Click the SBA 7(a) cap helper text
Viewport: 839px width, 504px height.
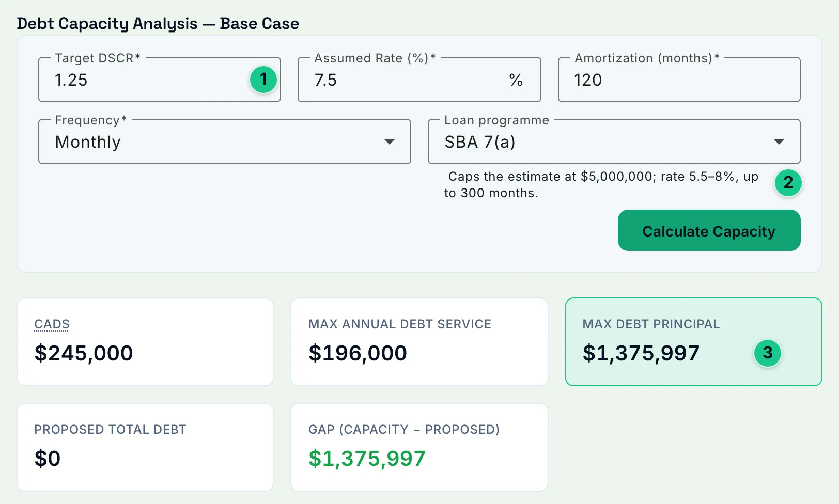pos(601,185)
